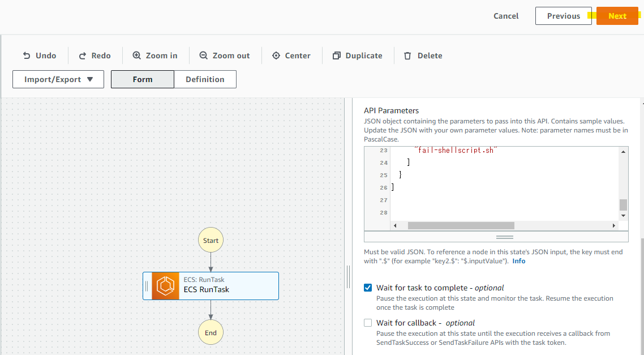Click the Delete trash icon

pyautogui.click(x=407, y=55)
